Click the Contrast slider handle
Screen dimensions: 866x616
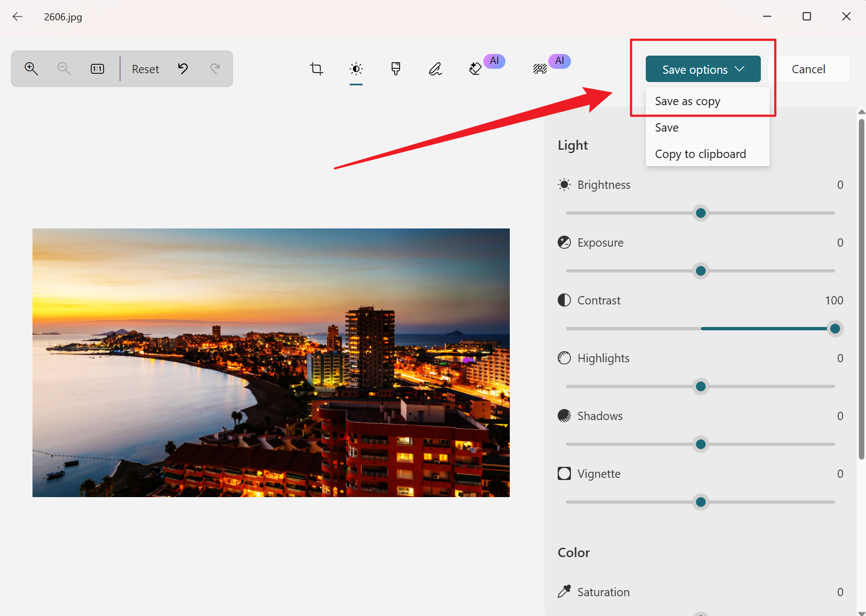(x=835, y=329)
